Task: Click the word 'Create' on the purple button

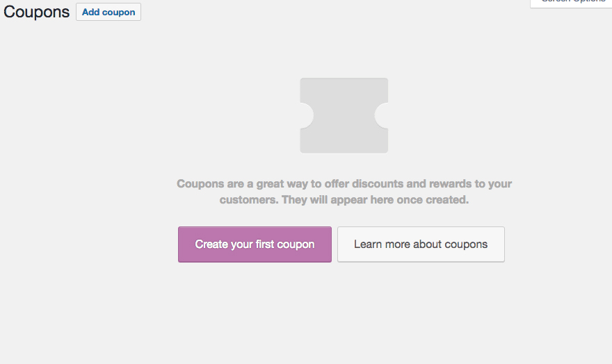Action: pos(211,245)
